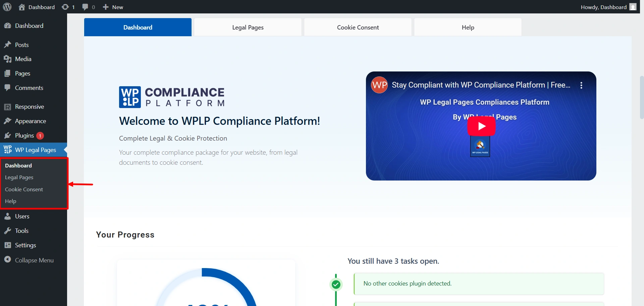Open Settings label in the sidebar

coord(25,245)
